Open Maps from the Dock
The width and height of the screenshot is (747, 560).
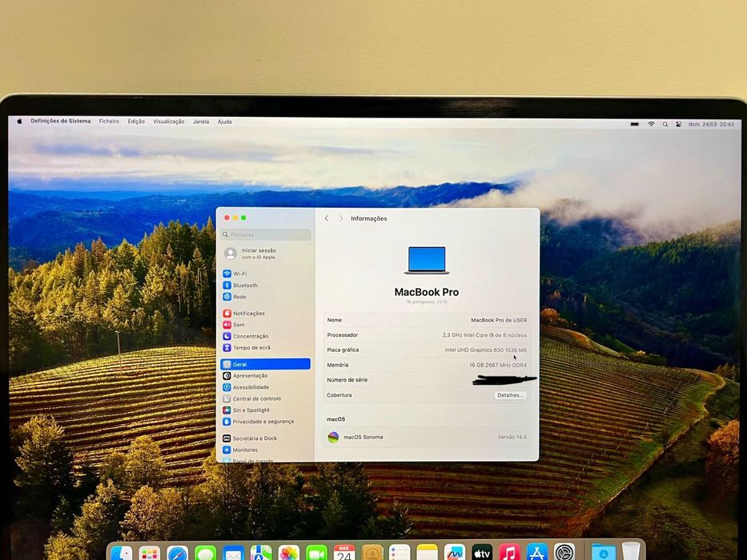click(x=261, y=554)
